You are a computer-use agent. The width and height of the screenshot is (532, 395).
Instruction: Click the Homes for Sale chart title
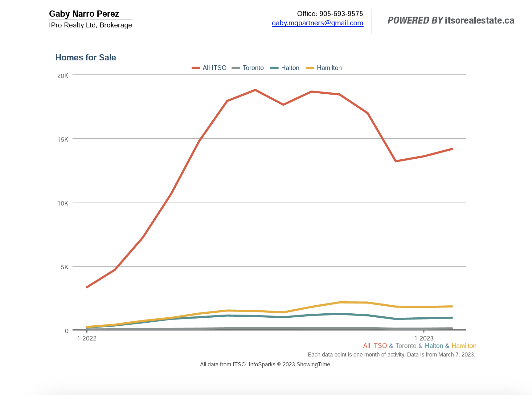point(86,58)
